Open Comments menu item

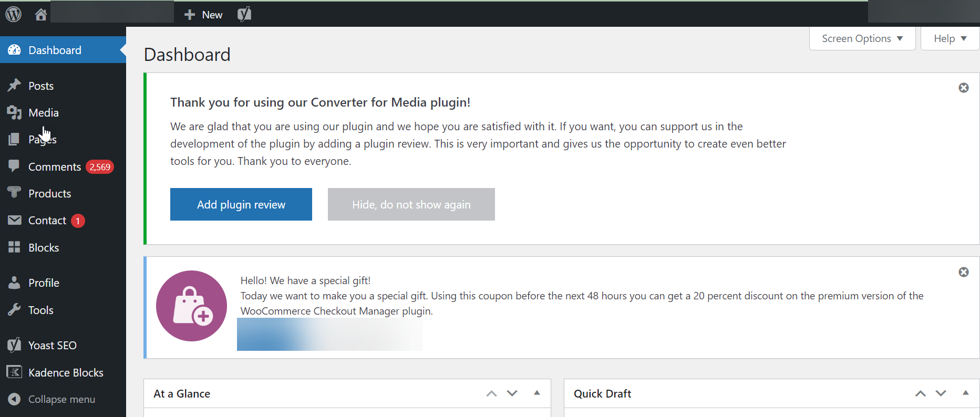63,166
